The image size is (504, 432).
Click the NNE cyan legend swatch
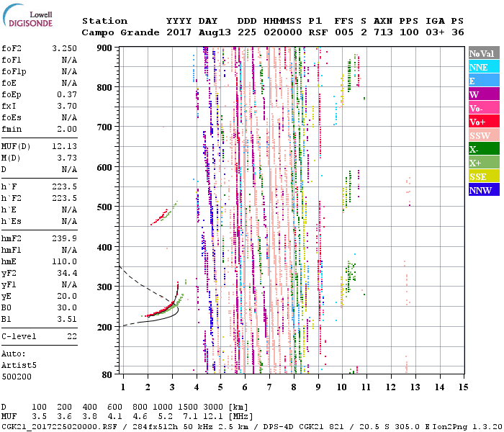tap(483, 67)
